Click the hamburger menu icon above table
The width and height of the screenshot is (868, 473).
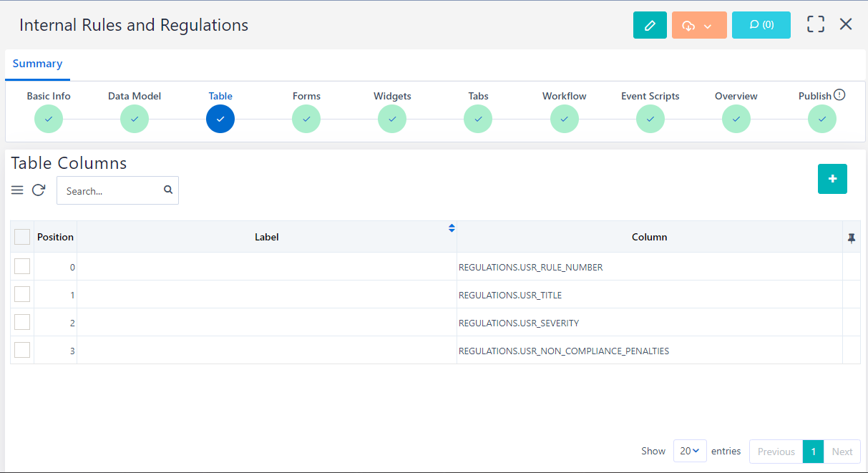point(17,190)
